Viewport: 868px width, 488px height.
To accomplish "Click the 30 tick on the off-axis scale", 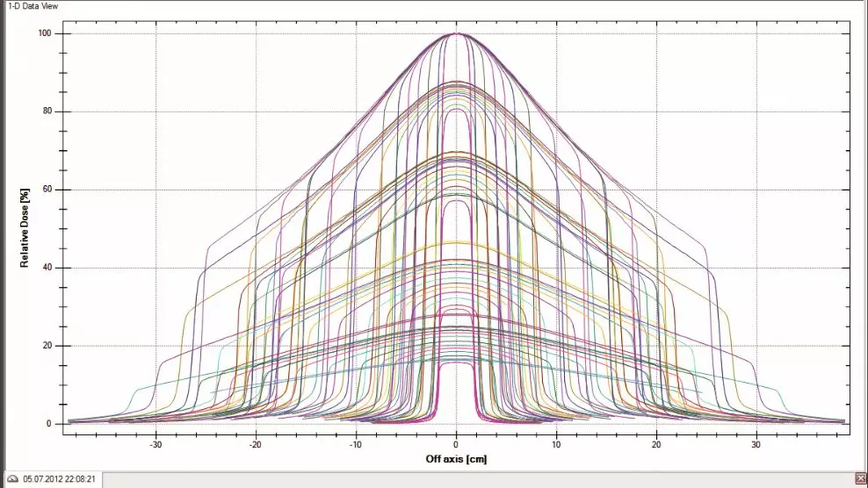I will point(756,444).
